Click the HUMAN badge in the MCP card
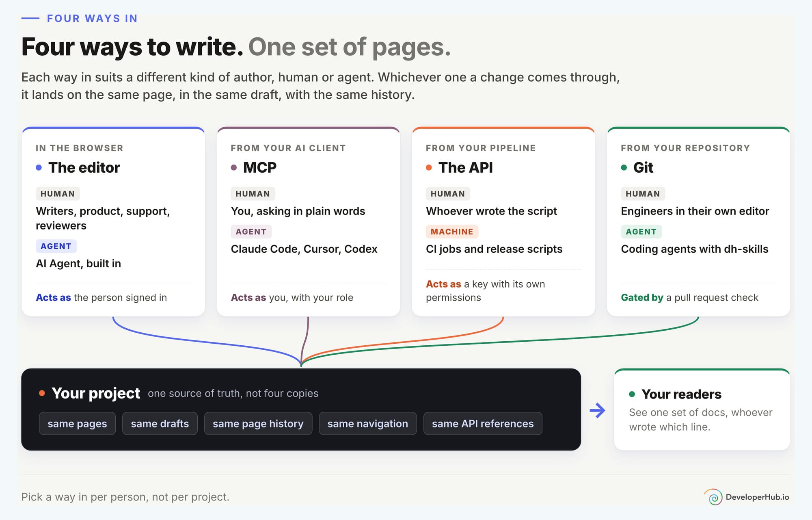 click(253, 194)
